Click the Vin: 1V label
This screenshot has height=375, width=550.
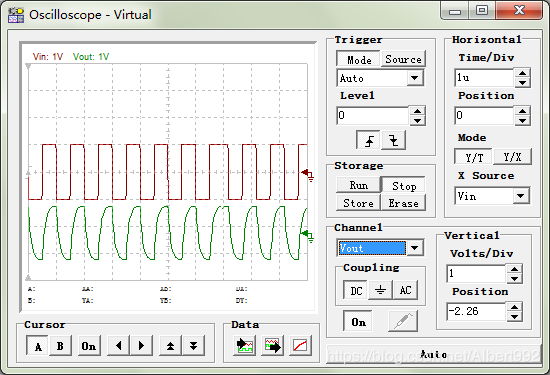[x=48, y=56]
